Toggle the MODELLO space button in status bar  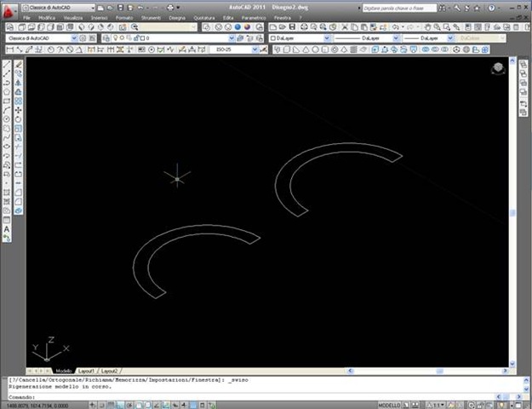389,405
